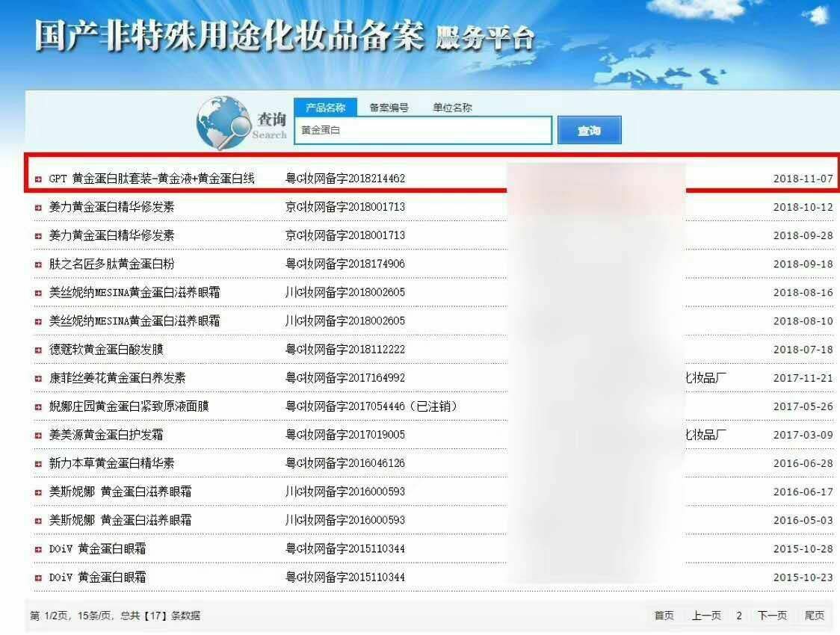This screenshot has width=840, height=635.
Task: Switch to the 产品名称 search tab
Action: [325, 108]
